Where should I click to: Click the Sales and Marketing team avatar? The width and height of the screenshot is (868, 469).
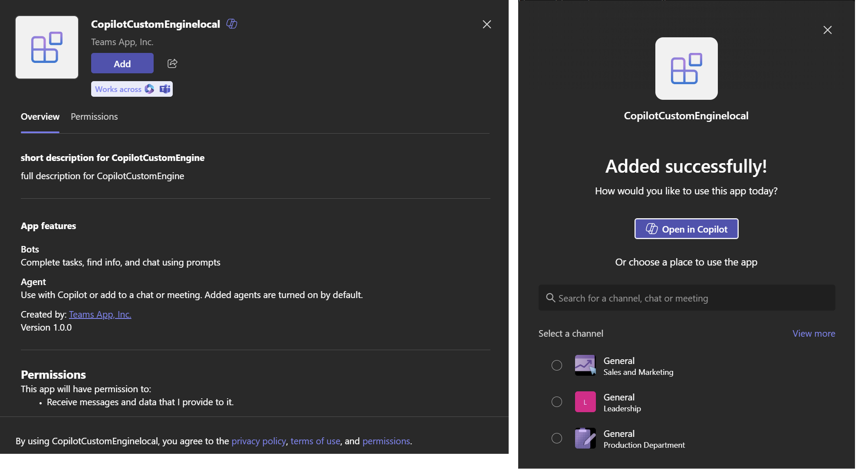(x=585, y=365)
